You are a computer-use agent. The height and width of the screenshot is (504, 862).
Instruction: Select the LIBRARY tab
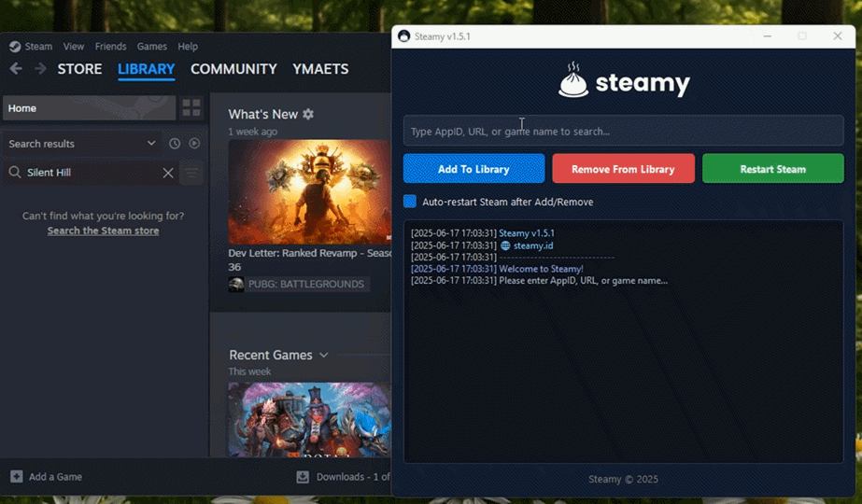tap(147, 69)
